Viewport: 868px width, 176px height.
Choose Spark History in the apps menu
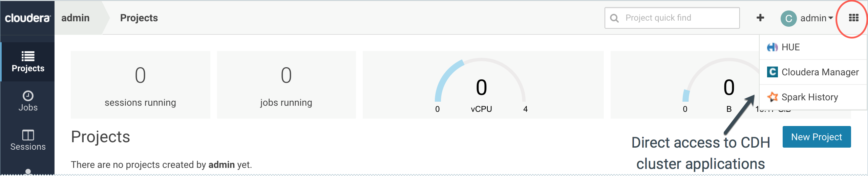pyautogui.click(x=809, y=97)
